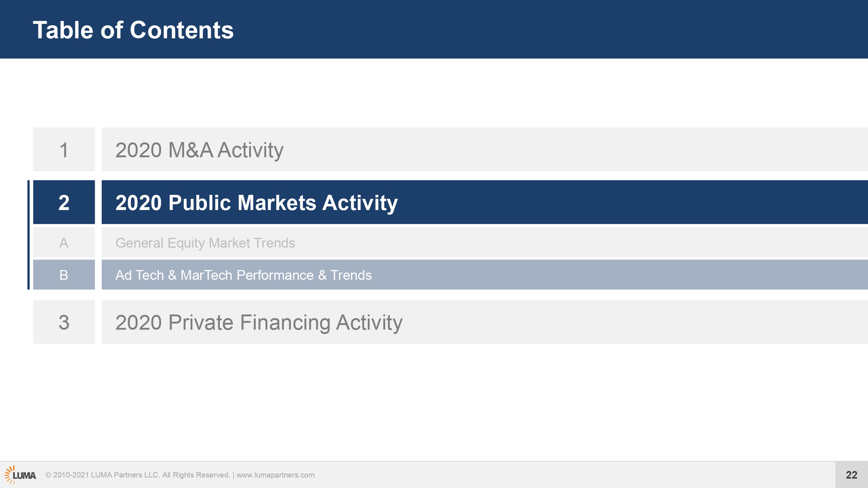Open the www.lumapartners.com link

[x=276, y=475]
